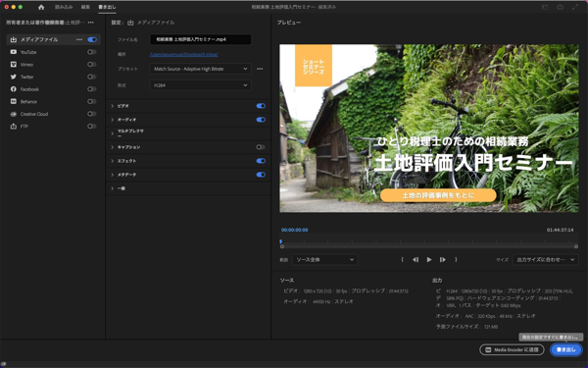Click the 00:00:00:00 current timecode
The width and height of the screenshot is (588, 368).
coord(295,230)
